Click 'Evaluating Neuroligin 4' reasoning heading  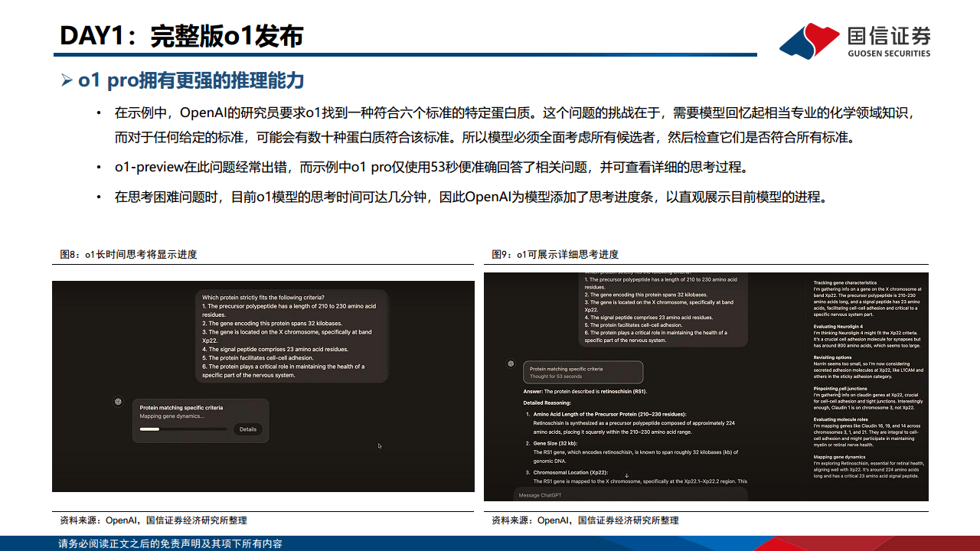tap(838, 327)
